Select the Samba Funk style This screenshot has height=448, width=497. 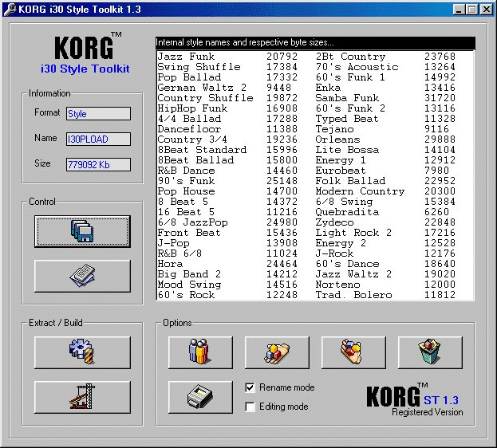(x=347, y=98)
